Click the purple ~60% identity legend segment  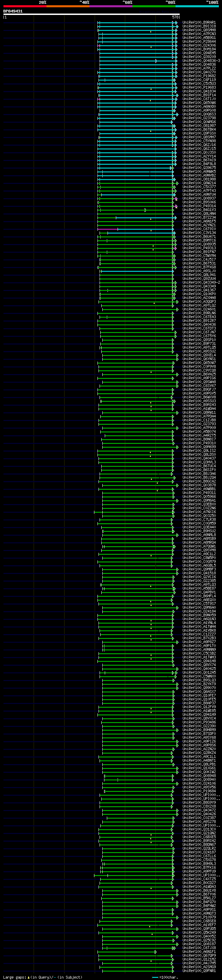[111, 6]
